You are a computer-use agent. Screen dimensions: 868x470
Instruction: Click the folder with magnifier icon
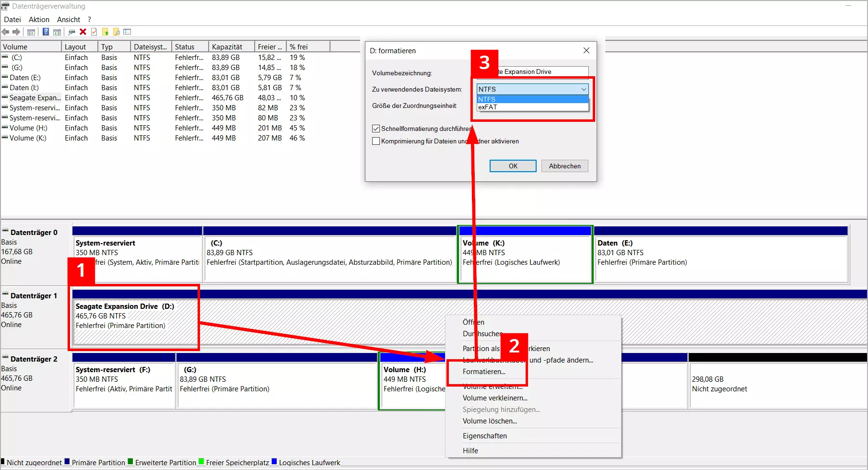click(116, 32)
